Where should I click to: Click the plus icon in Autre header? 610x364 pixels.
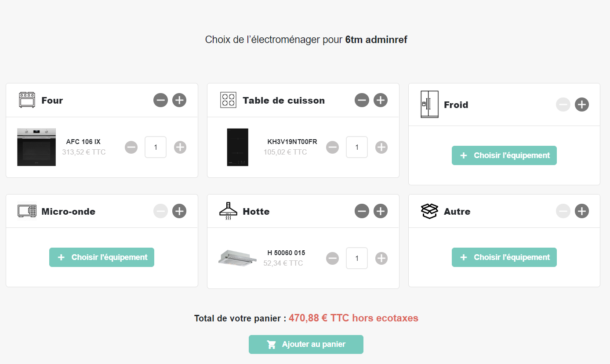click(x=581, y=211)
